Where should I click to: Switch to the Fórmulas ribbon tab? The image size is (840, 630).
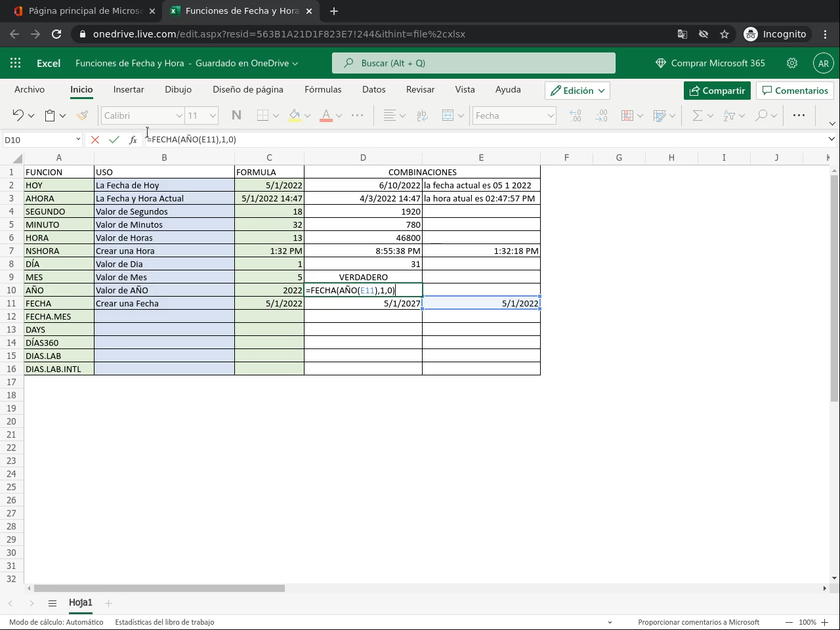point(323,89)
